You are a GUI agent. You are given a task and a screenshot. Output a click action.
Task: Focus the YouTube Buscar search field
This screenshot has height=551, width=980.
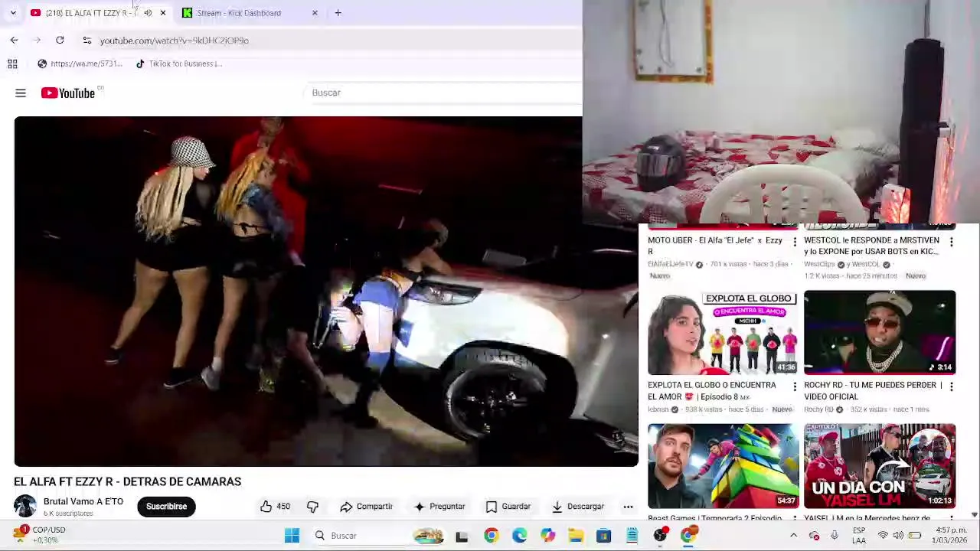(444, 93)
